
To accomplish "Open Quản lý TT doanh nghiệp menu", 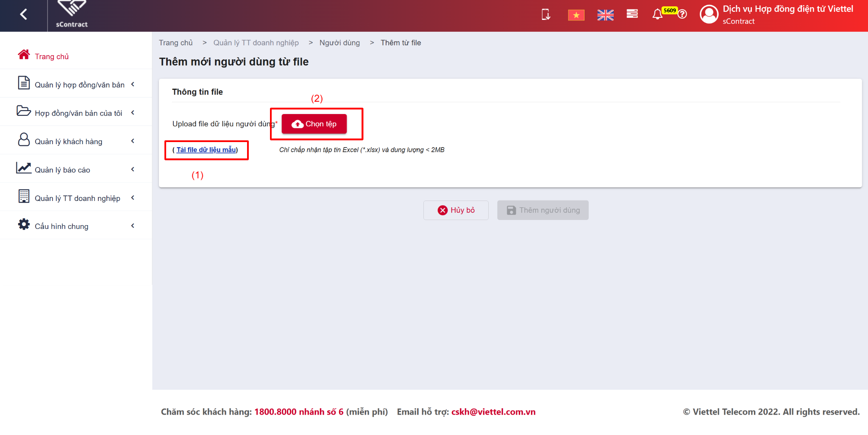I will (76, 197).
